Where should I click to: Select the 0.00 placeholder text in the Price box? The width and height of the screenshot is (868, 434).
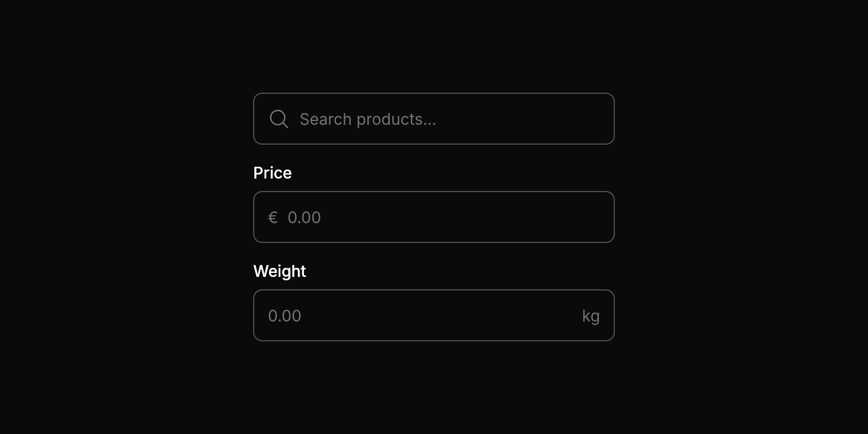click(x=304, y=217)
